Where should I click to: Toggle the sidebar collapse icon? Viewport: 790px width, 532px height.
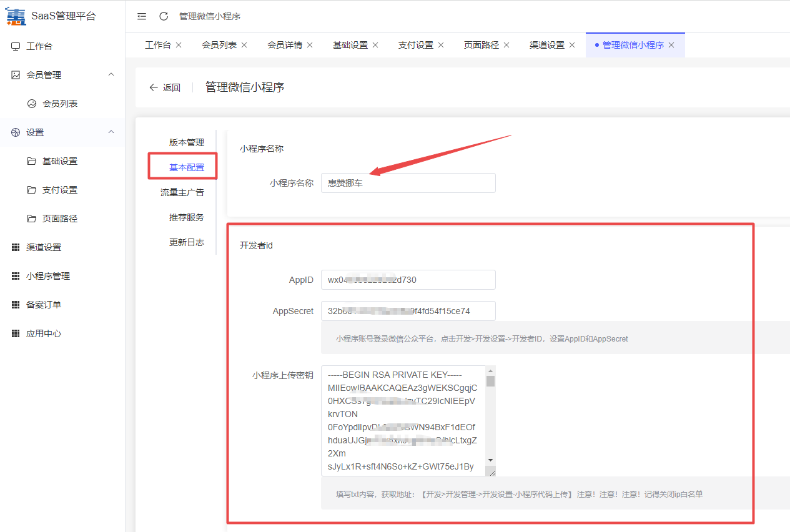pos(142,16)
